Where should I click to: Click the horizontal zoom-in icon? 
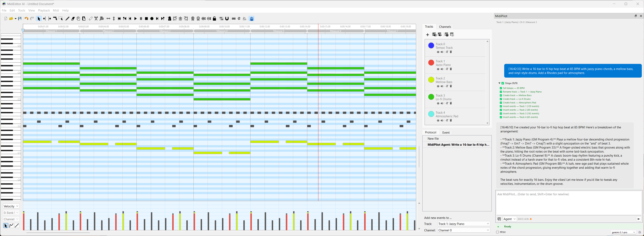[193, 19]
